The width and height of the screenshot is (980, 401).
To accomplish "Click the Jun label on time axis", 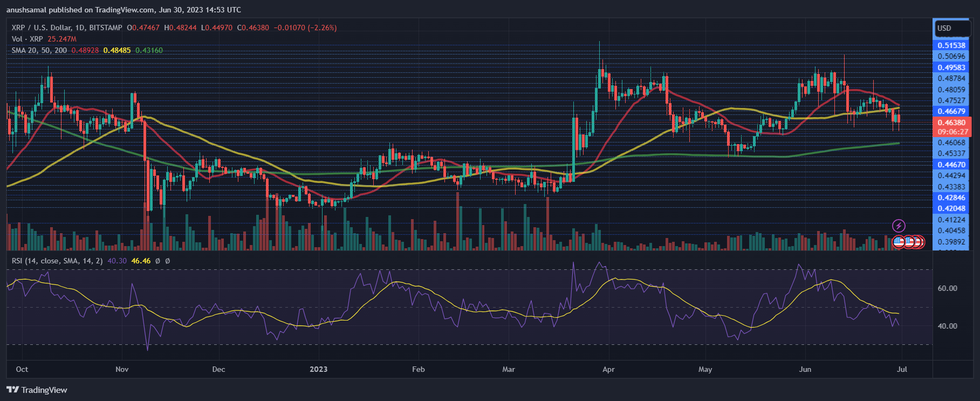I will point(805,369).
